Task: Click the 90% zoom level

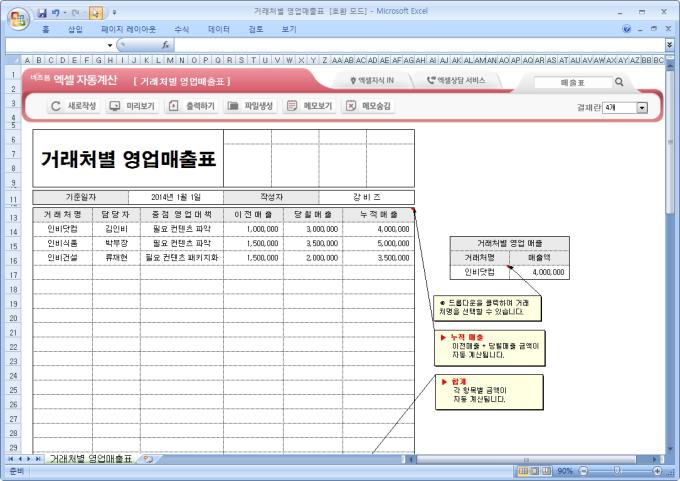Action: click(x=565, y=471)
